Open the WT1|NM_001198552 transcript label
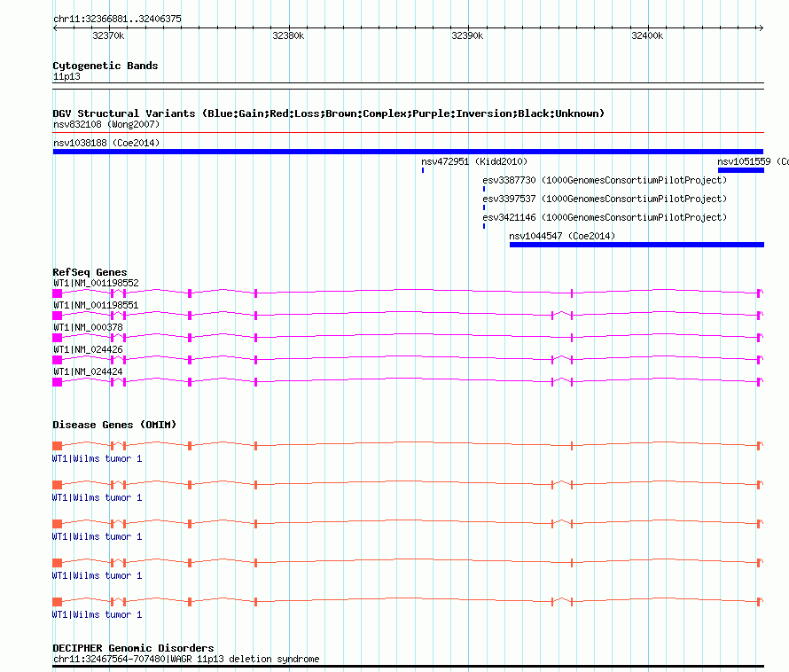 point(96,284)
